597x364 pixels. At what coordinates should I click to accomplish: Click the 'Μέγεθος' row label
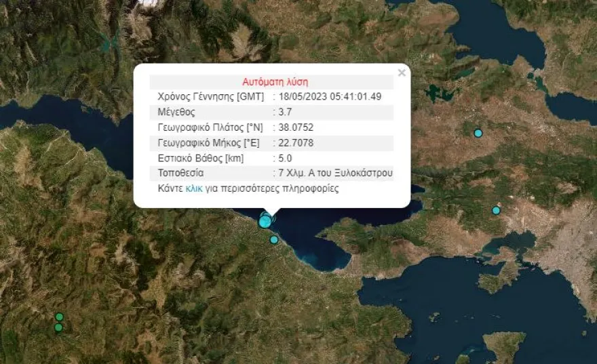(x=176, y=112)
